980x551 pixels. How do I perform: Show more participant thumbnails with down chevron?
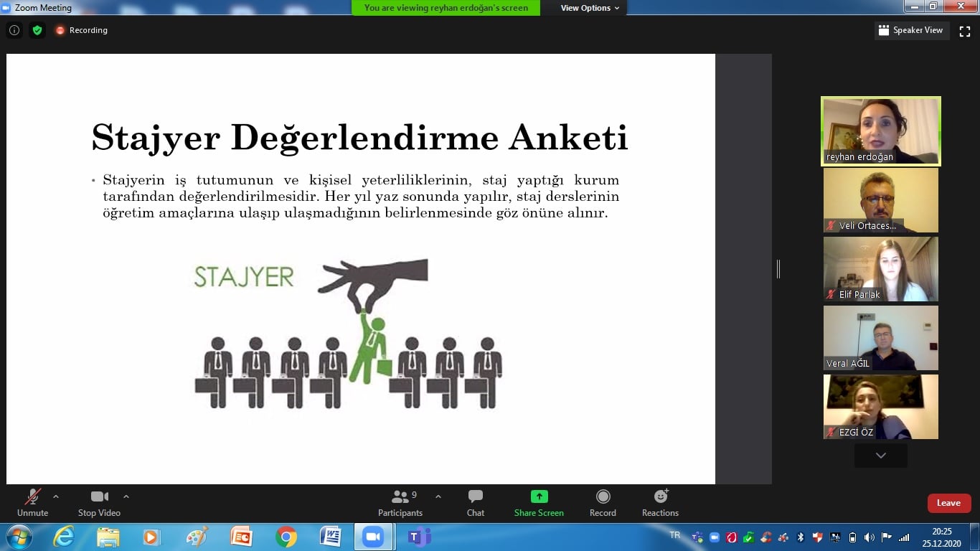click(881, 456)
